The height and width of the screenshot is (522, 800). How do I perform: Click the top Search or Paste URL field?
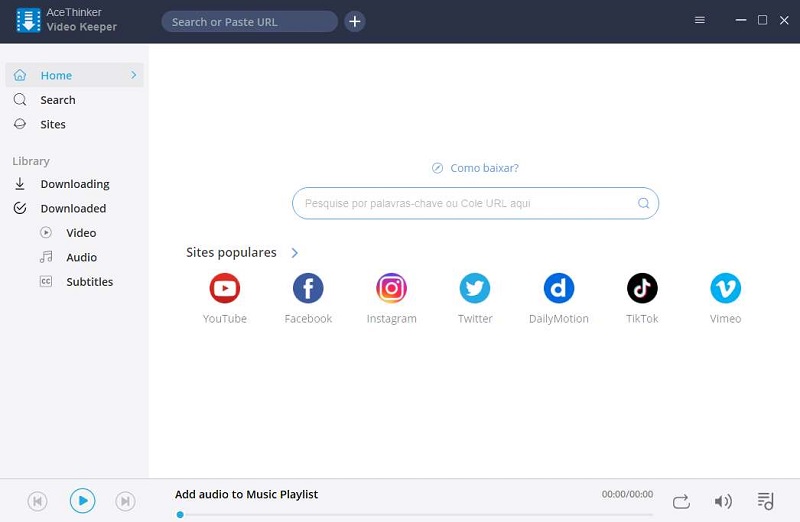(x=249, y=21)
